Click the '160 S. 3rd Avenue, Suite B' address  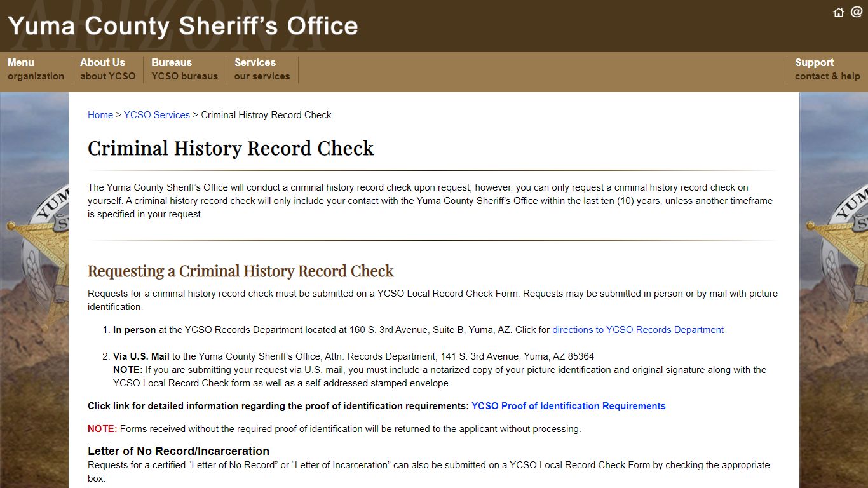(407, 330)
